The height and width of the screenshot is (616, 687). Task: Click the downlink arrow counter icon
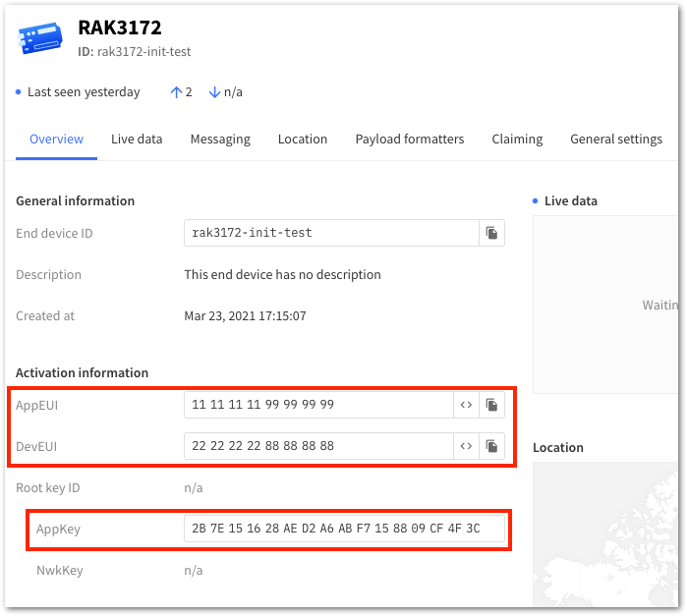tap(214, 92)
